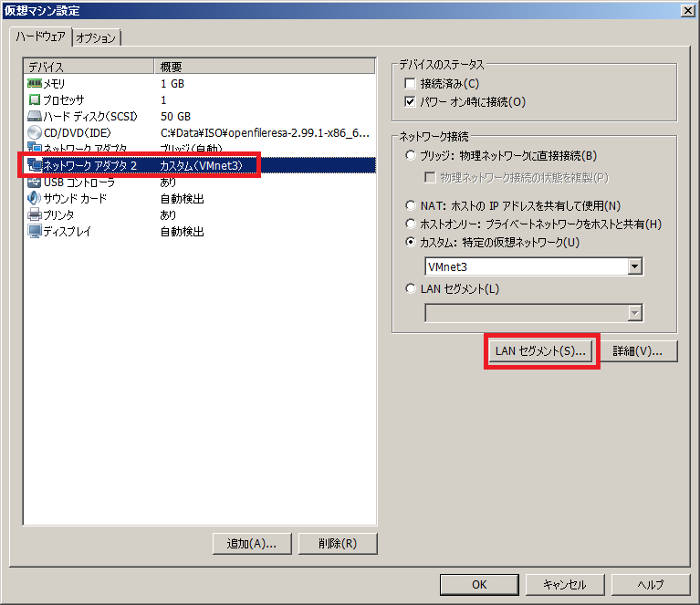
Task: Click the ディスプレイ 自動検出 value
Action: pyautogui.click(x=183, y=232)
